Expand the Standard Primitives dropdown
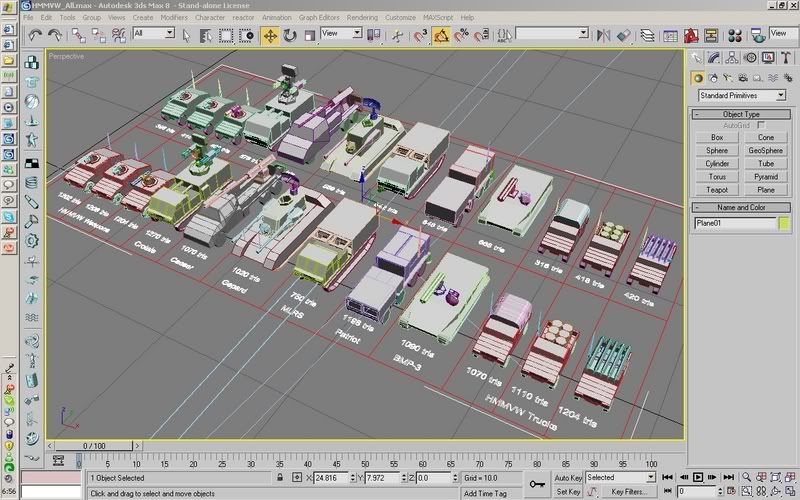 pyautogui.click(x=740, y=95)
